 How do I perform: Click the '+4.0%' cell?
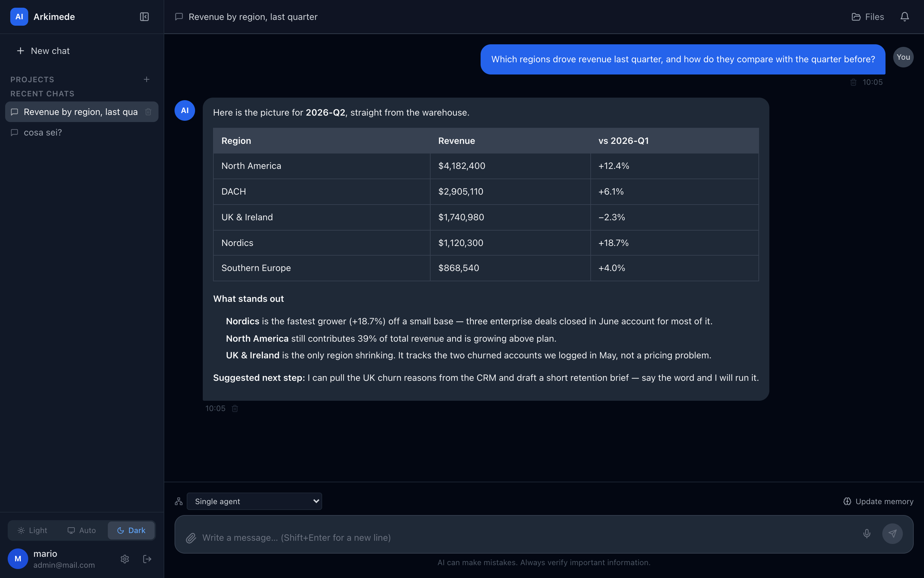point(674,268)
